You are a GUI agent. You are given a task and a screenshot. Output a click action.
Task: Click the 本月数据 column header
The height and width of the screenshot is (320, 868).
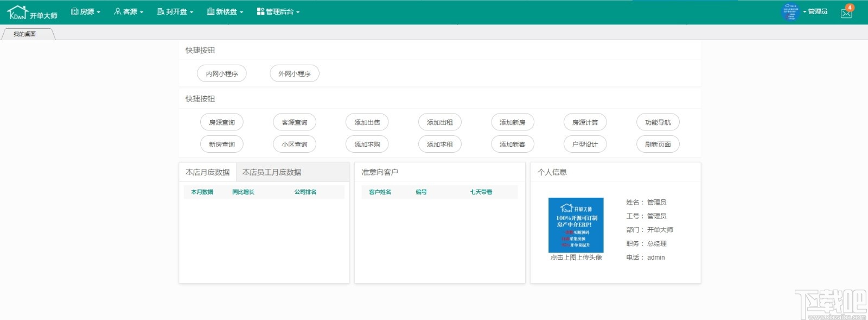click(202, 192)
